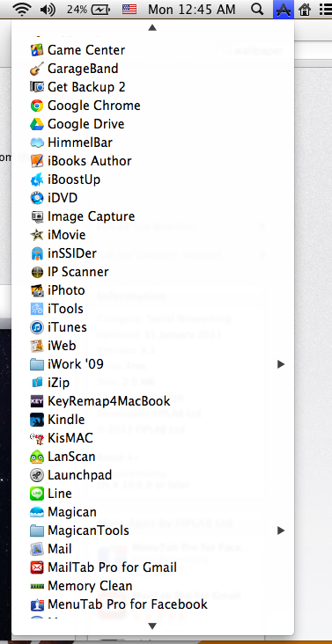Select Kindle in the app list
Image resolution: width=332 pixels, height=644 pixels.
(152, 420)
